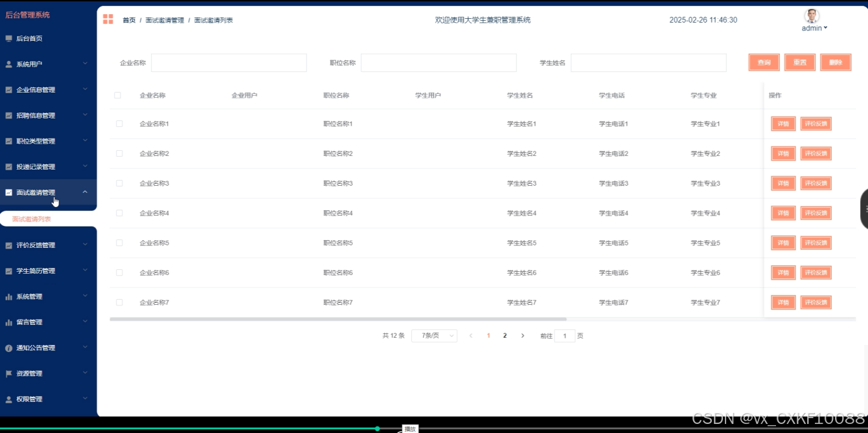The height and width of the screenshot is (433, 868).
Task: Go to page 2
Action: click(x=505, y=336)
